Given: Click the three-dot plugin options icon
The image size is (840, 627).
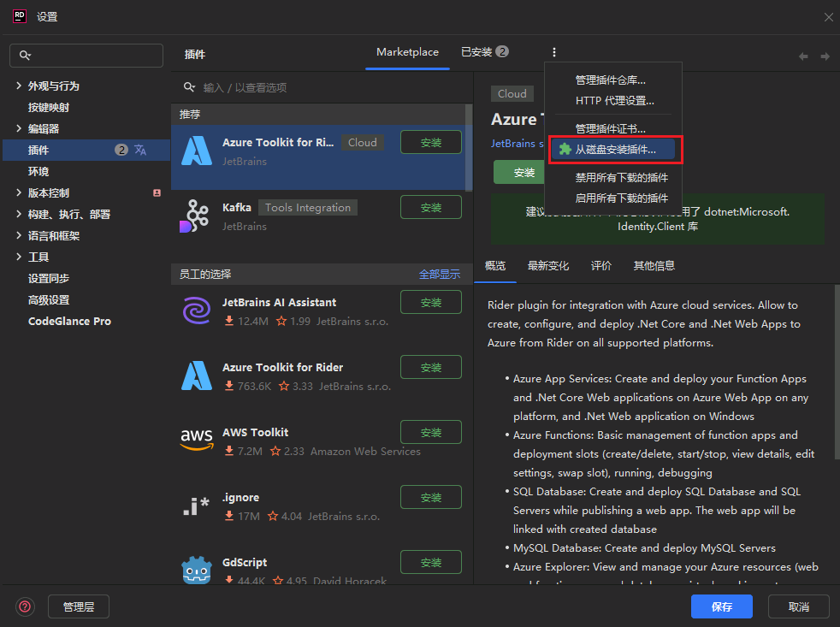Looking at the screenshot, I should point(554,52).
